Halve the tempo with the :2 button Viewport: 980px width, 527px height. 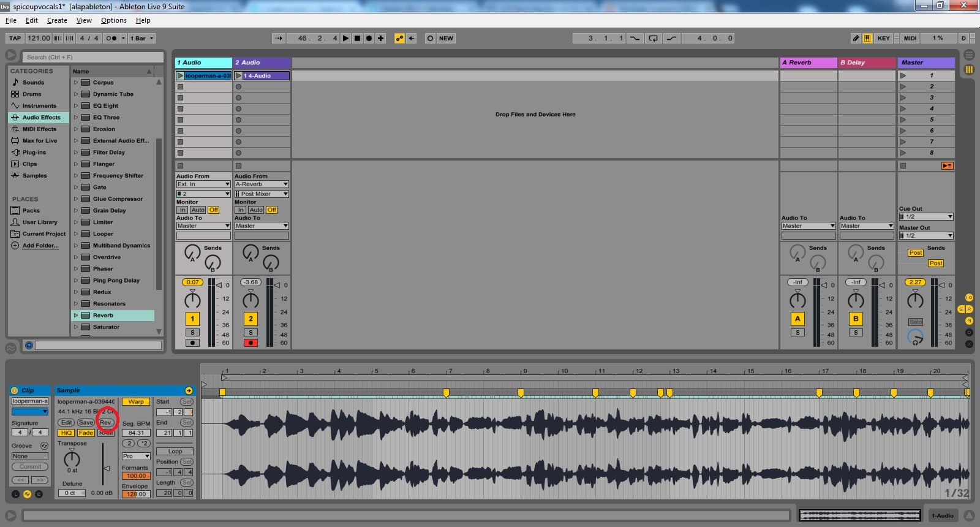coord(129,443)
